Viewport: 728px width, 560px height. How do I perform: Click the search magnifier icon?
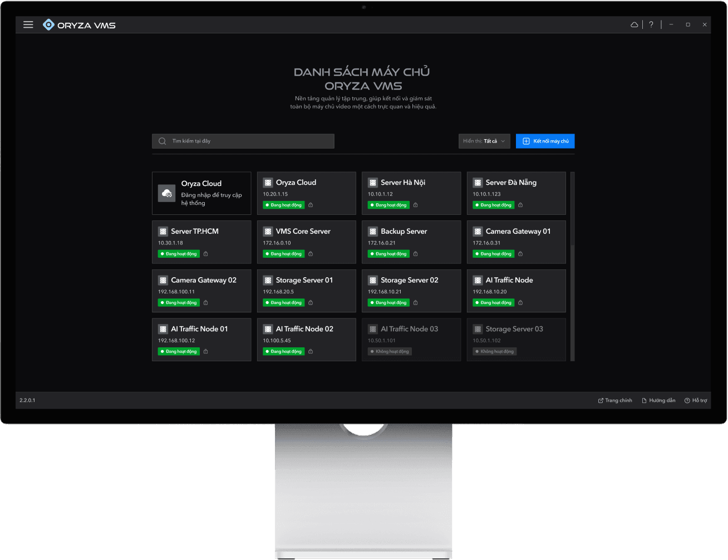point(162,141)
